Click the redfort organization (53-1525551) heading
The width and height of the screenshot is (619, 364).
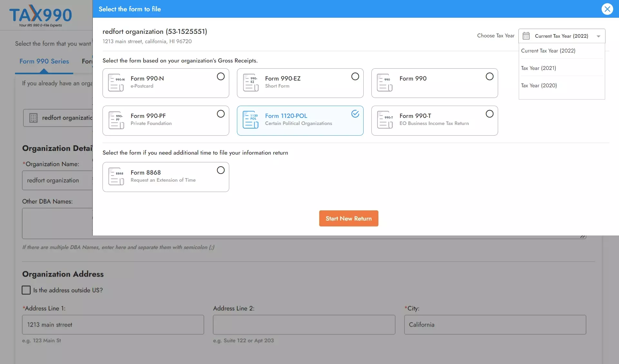pyautogui.click(x=155, y=32)
